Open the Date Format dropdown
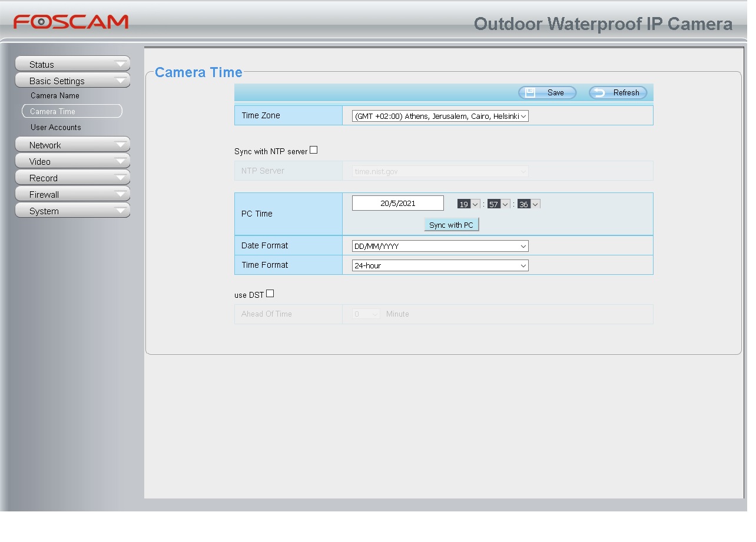The height and width of the screenshot is (542, 756). 440,246
